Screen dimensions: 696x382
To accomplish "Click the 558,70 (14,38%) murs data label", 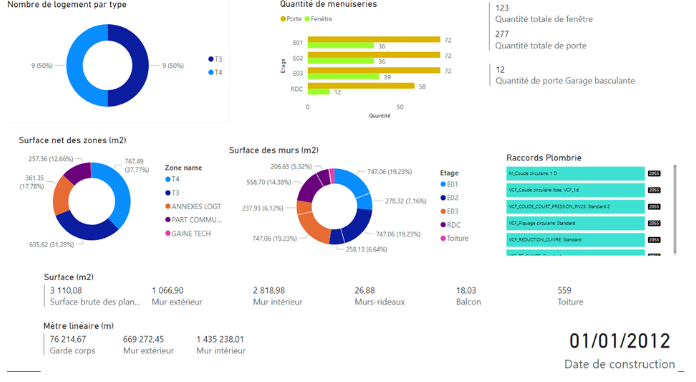I will pos(269,182).
